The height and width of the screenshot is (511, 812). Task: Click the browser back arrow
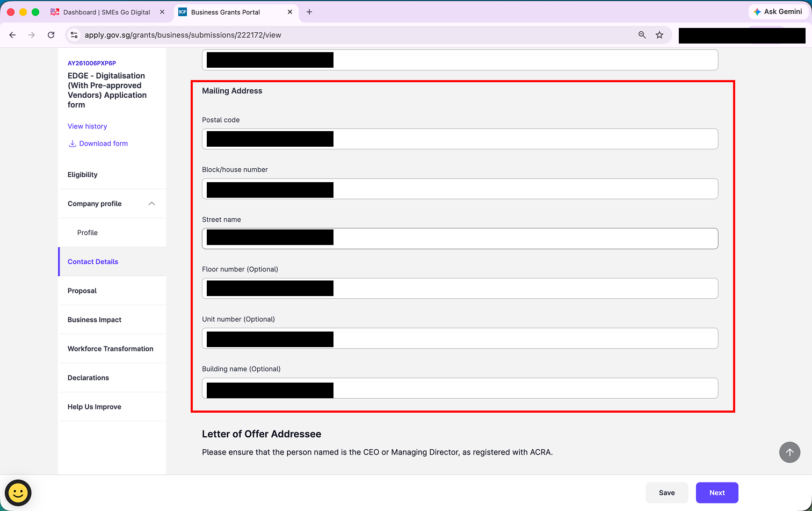12,35
